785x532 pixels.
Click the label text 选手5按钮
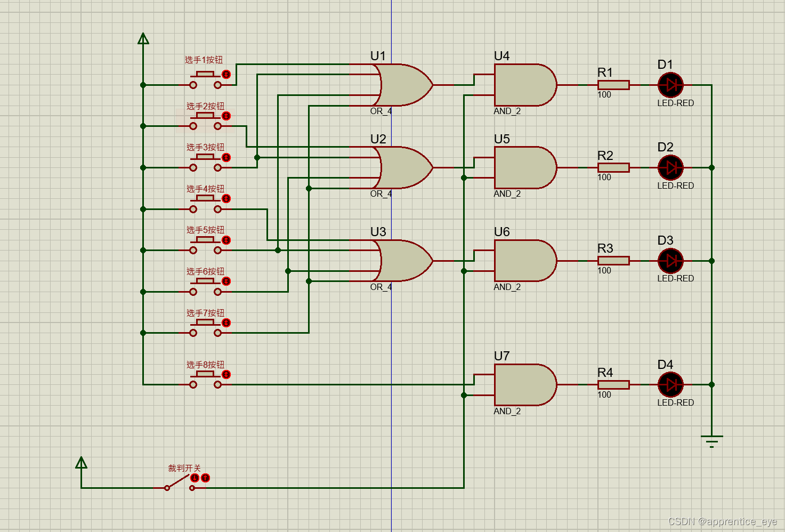click(x=206, y=230)
